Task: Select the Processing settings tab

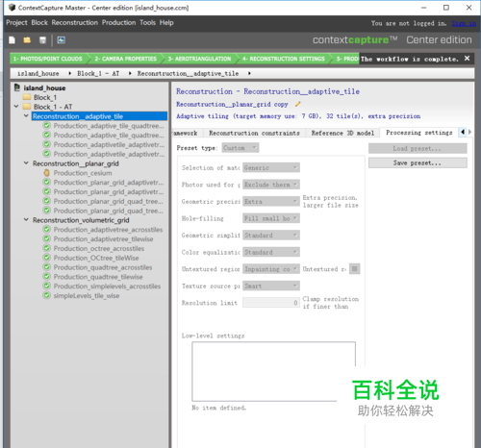Action: [x=419, y=133]
